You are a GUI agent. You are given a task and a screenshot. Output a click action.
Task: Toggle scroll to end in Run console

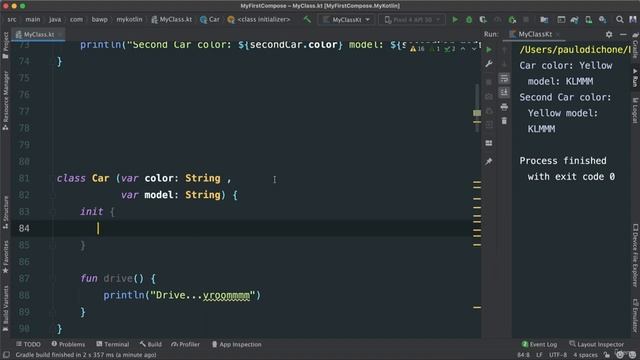click(x=504, y=93)
